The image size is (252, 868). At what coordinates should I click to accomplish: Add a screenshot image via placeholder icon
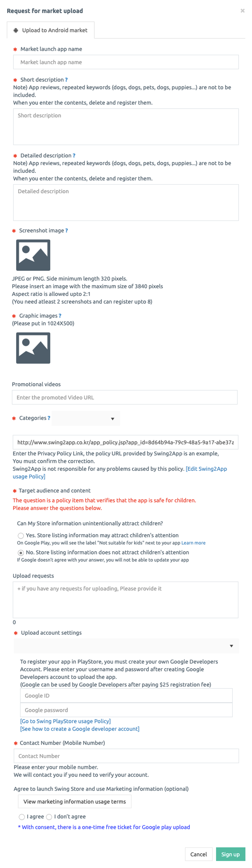pyautogui.click(x=33, y=255)
